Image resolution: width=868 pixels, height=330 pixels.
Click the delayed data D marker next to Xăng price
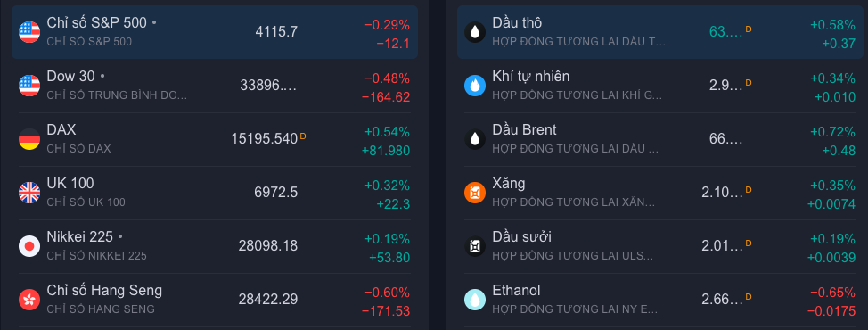click(x=749, y=189)
